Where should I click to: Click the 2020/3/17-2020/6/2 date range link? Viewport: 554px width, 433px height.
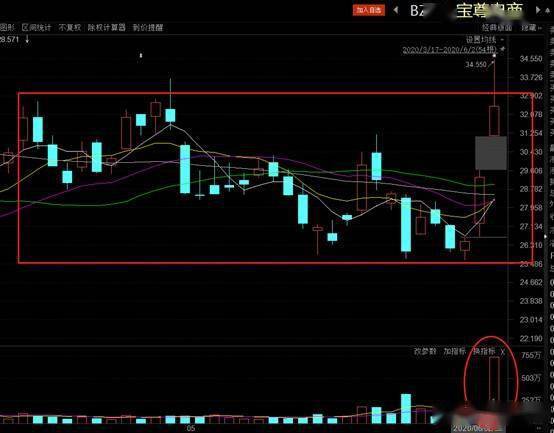click(450, 49)
